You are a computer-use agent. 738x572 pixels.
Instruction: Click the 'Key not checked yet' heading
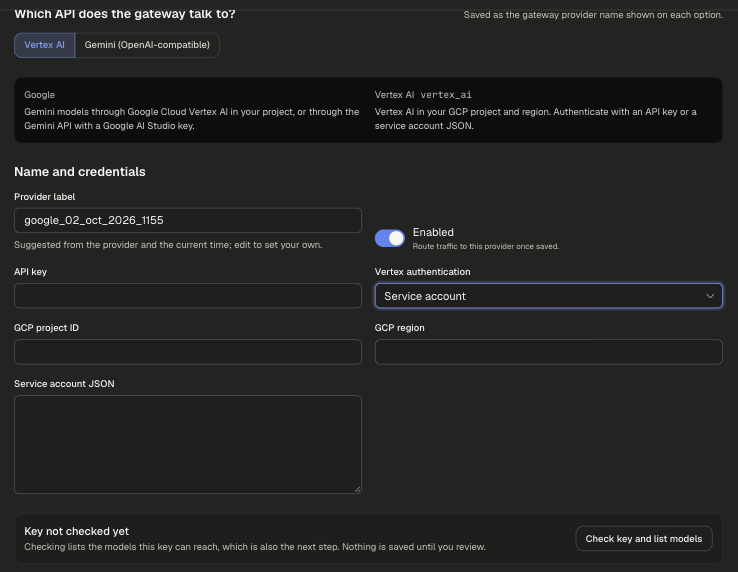[76, 531]
